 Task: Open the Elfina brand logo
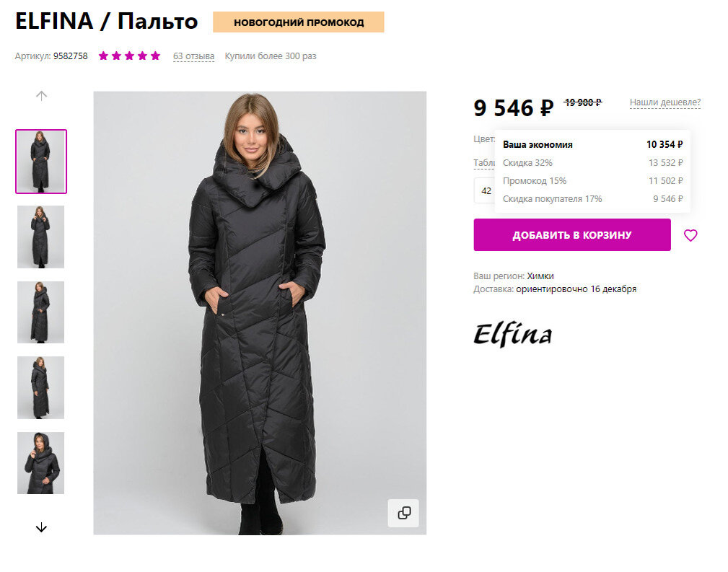pyautogui.click(x=512, y=334)
